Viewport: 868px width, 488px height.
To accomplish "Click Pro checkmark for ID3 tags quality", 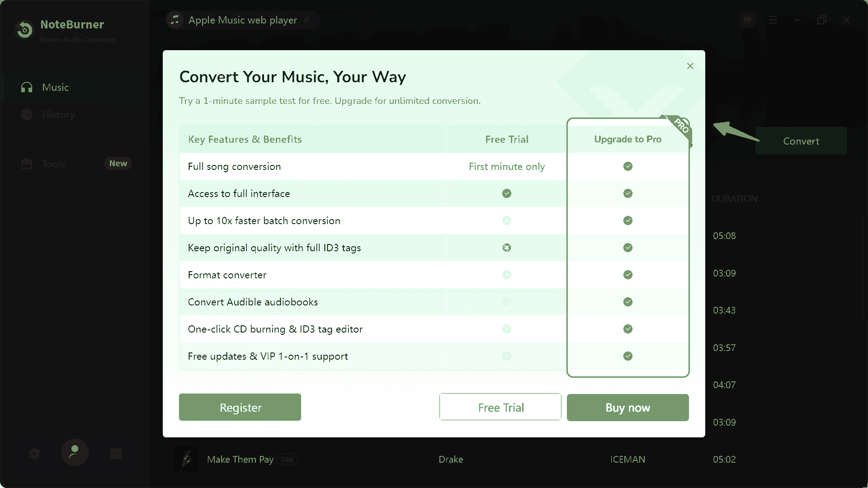I will [x=628, y=248].
